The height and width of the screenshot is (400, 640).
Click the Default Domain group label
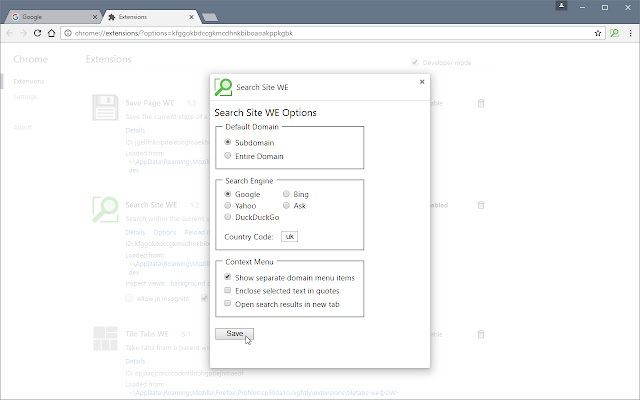pyautogui.click(x=252, y=127)
